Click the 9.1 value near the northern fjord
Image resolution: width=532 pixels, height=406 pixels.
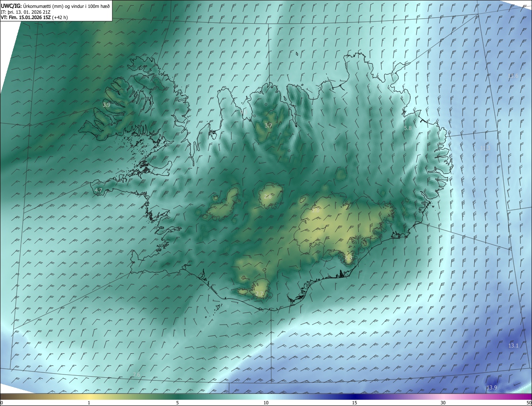[x=244, y=112]
